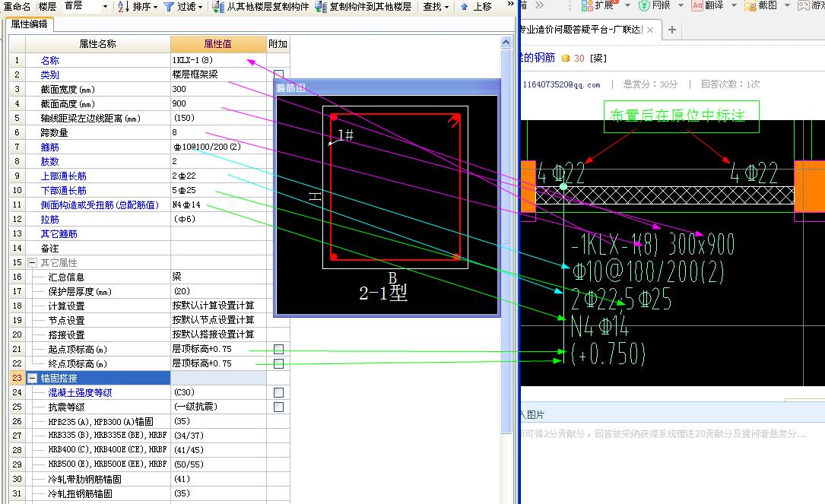Click the copy components to other floors icon
This screenshot has height=504, width=825.
point(320,7)
